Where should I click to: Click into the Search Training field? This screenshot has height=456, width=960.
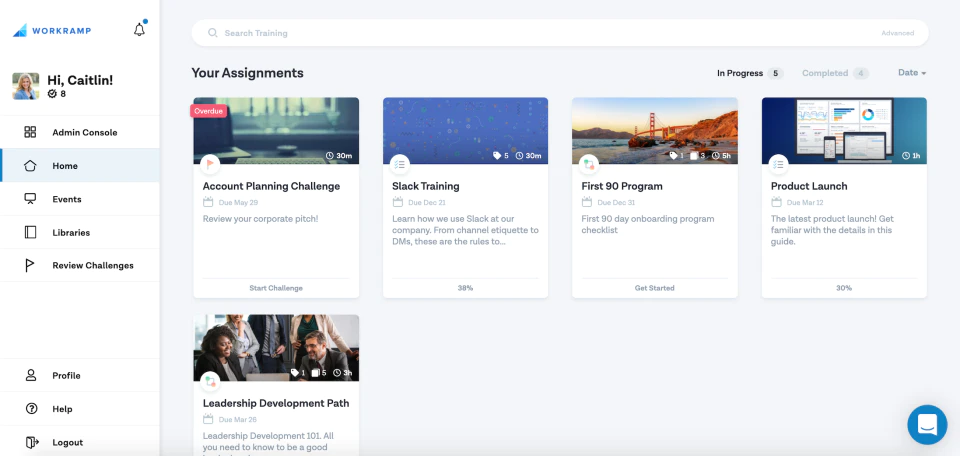coord(560,33)
